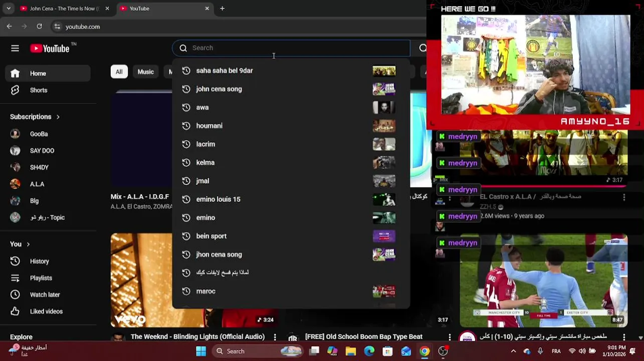Screen dimensions: 644x361
Task: Choose 'jhon cena song' suggestion
Action: pyautogui.click(x=291, y=255)
